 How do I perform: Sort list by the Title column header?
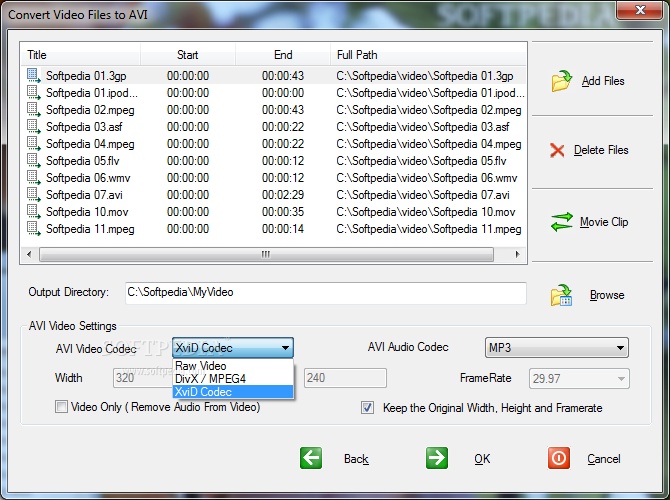80,55
